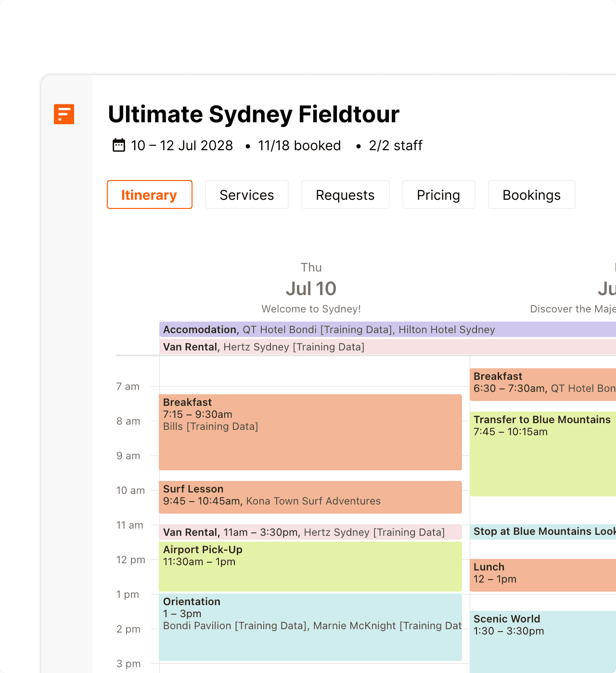
Task: Open the Breakfast event with Bills
Action: [x=310, y=432]
